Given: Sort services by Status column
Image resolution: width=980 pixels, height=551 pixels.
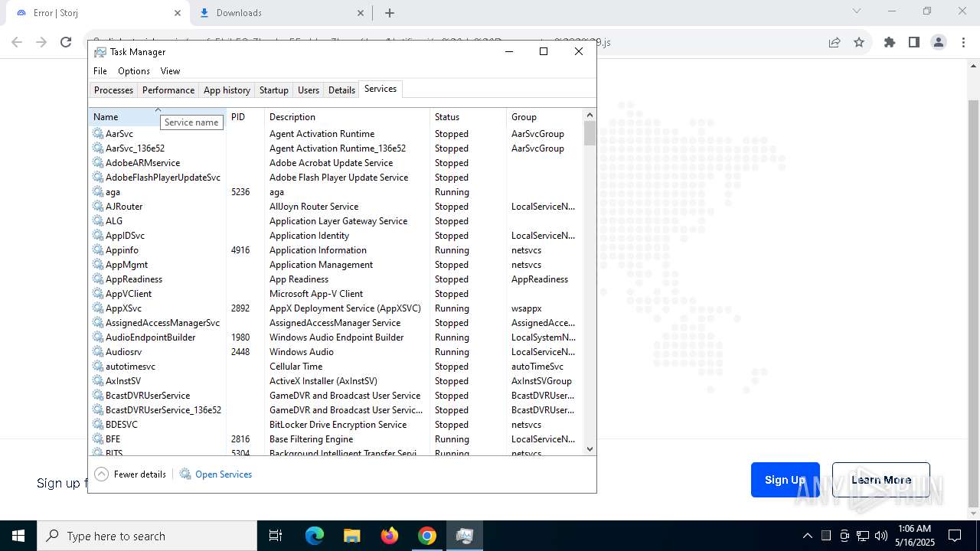Looking at the screenshot, I should pyautogui.click(x=469, y=117).
